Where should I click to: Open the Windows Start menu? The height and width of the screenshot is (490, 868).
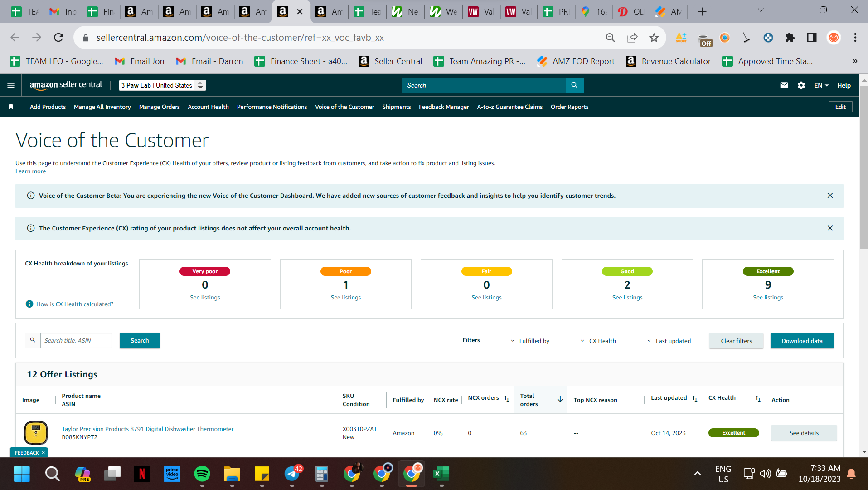(x=22, y=474)
